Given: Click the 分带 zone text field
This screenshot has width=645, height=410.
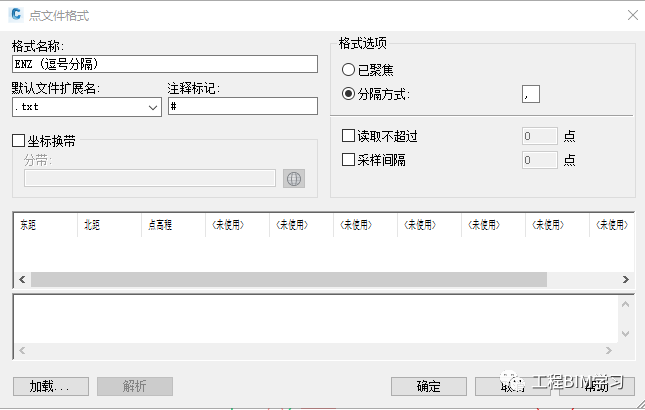Looking at the screenshot, I should tap(150, 178).
